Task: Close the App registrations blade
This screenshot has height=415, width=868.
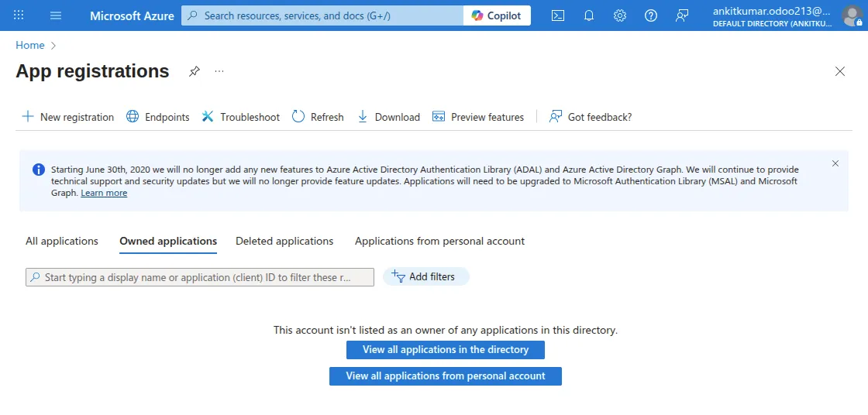Action: (840, 71)
